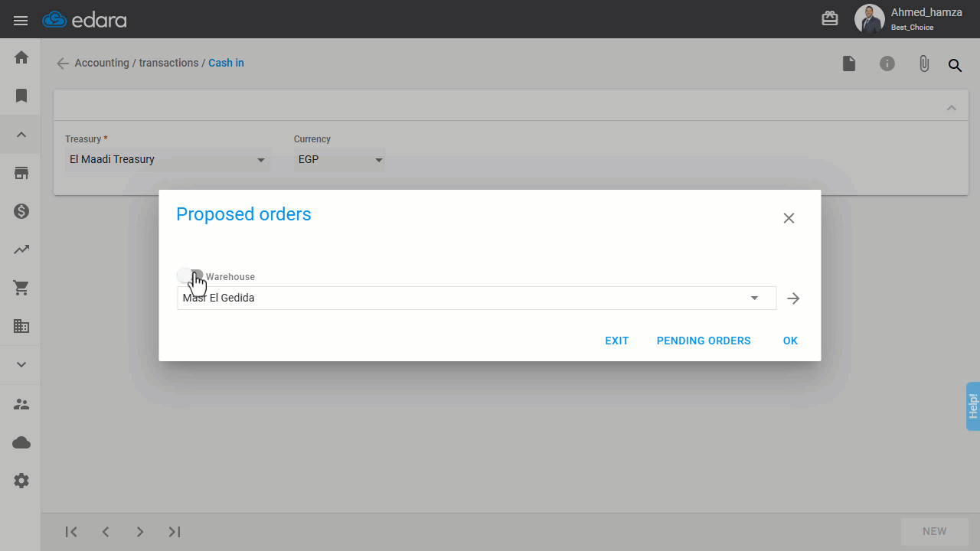
Task: Open the building organization icon
Action: point(21,327)
